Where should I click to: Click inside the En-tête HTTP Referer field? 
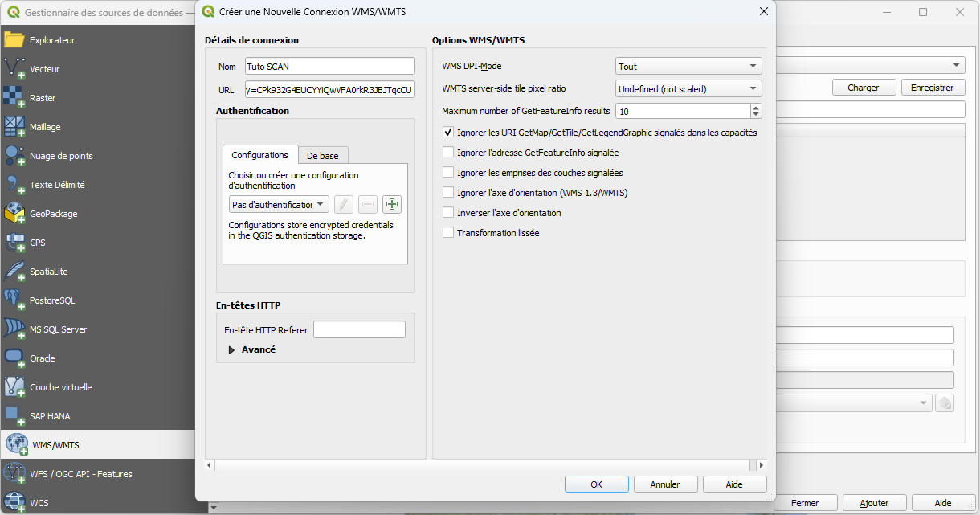coord(359,329)
